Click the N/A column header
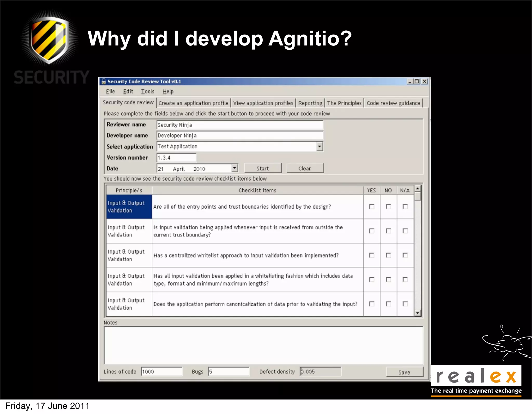The width and height of the screenshot is (532, 414). point(405,190)
